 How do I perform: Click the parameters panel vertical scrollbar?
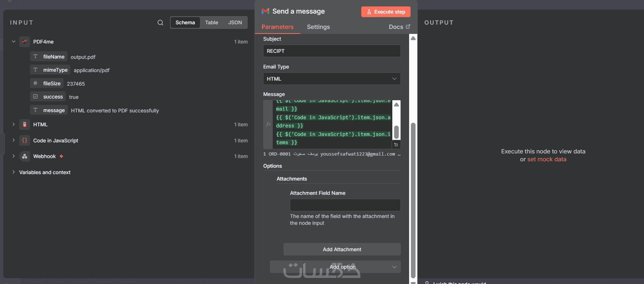[413, 200]
